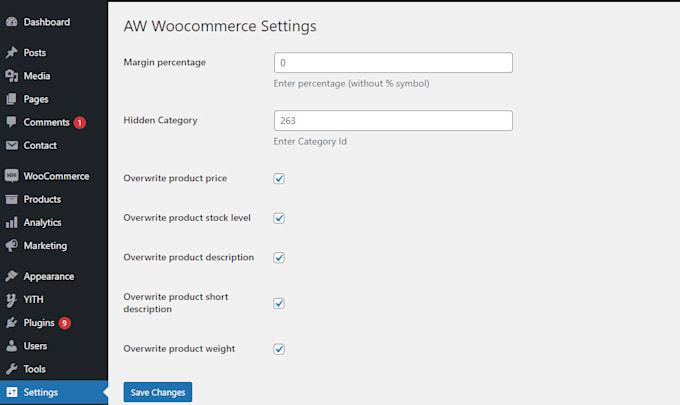This screenshot has width=680, height=405.
Task: Click the Comments red badge count
Action: tap(79, 123)
